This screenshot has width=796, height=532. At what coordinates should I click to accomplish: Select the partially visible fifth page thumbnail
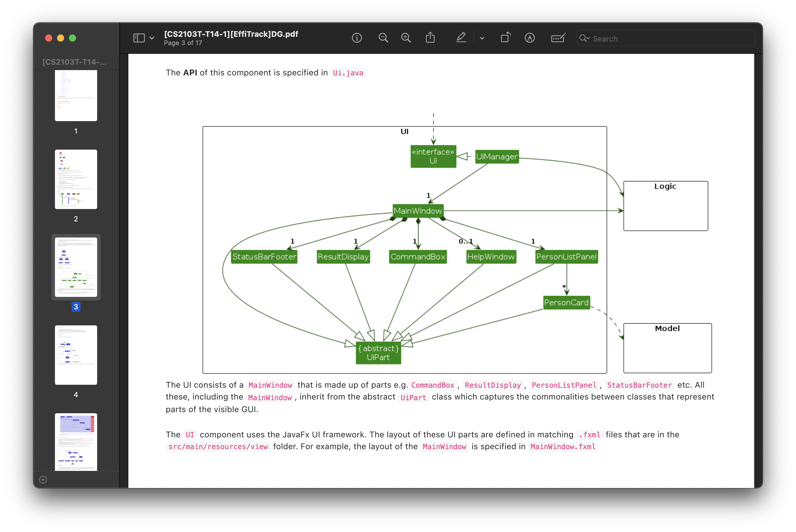point(76,442)
